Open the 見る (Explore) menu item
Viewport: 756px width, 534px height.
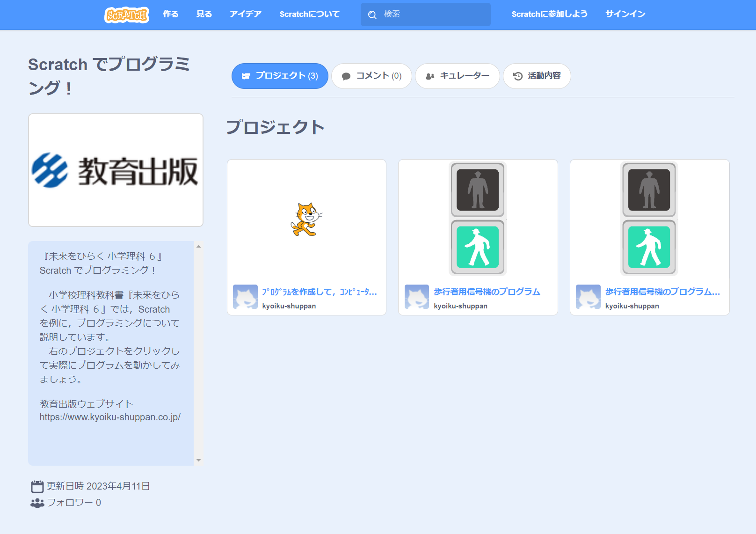pos(204,14)
